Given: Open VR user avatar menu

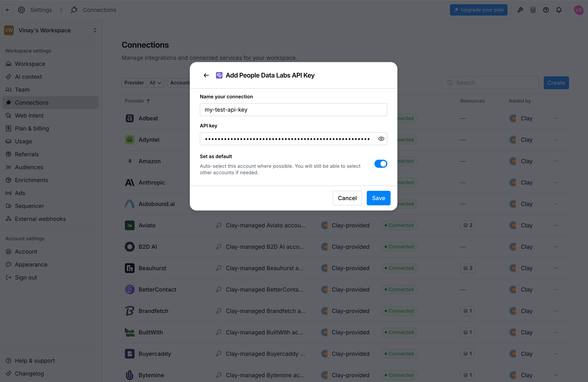Looking at the screenshot, I should coord(579,10).
